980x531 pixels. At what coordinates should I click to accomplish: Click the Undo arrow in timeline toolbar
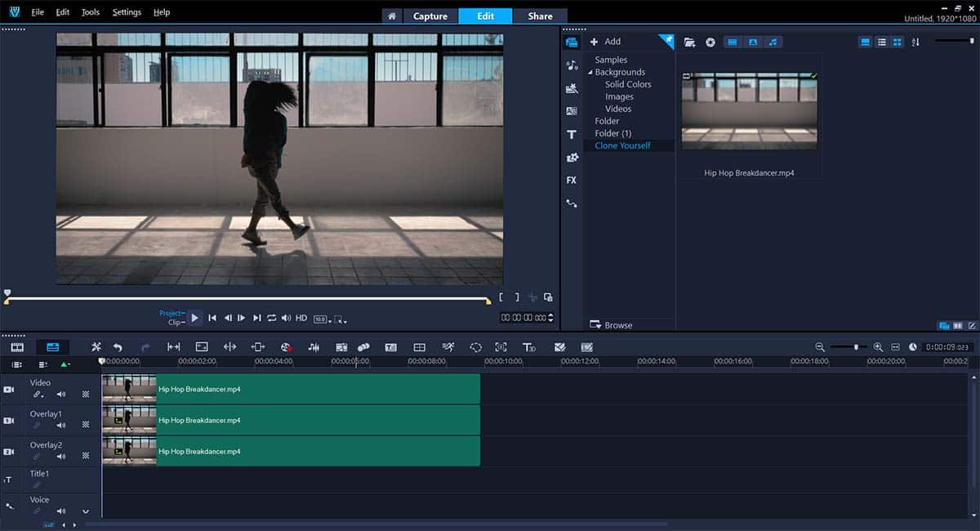[118, 347]
